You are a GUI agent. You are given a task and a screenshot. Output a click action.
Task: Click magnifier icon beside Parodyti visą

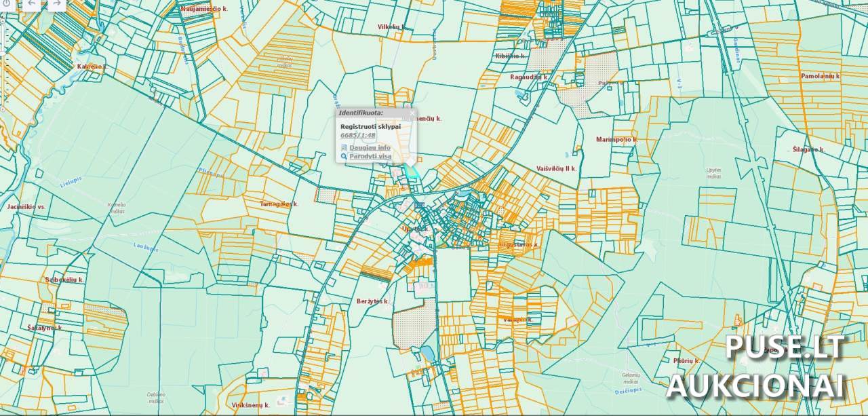coord(344,156)
